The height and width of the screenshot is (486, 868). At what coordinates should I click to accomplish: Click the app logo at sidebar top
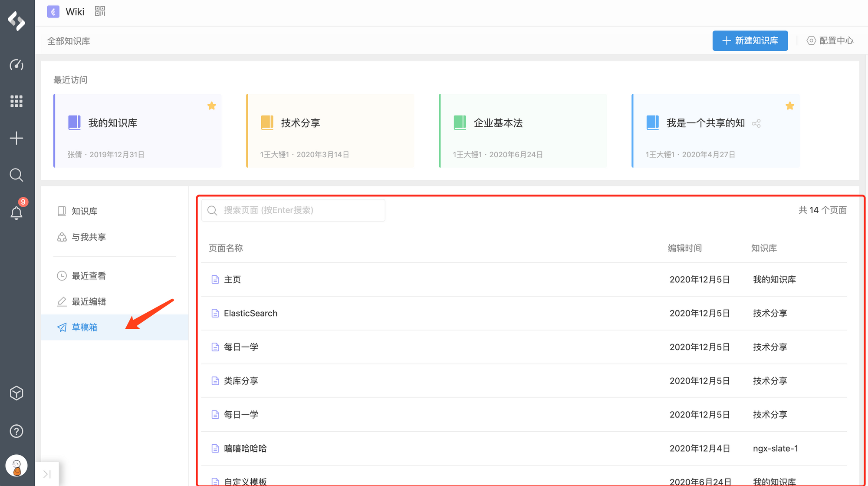pos(16,21)
